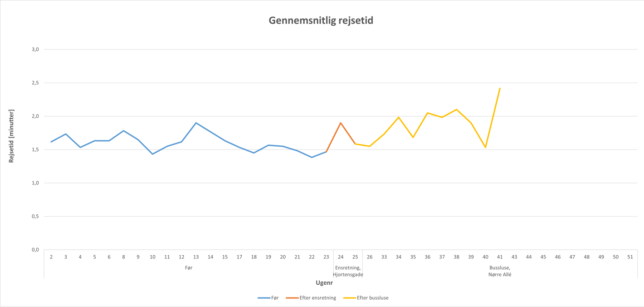Image resolution: width=644 pixels, height=307 pixels.
Task: Select the Efter bussluse legend text
Action: point(373,298)
